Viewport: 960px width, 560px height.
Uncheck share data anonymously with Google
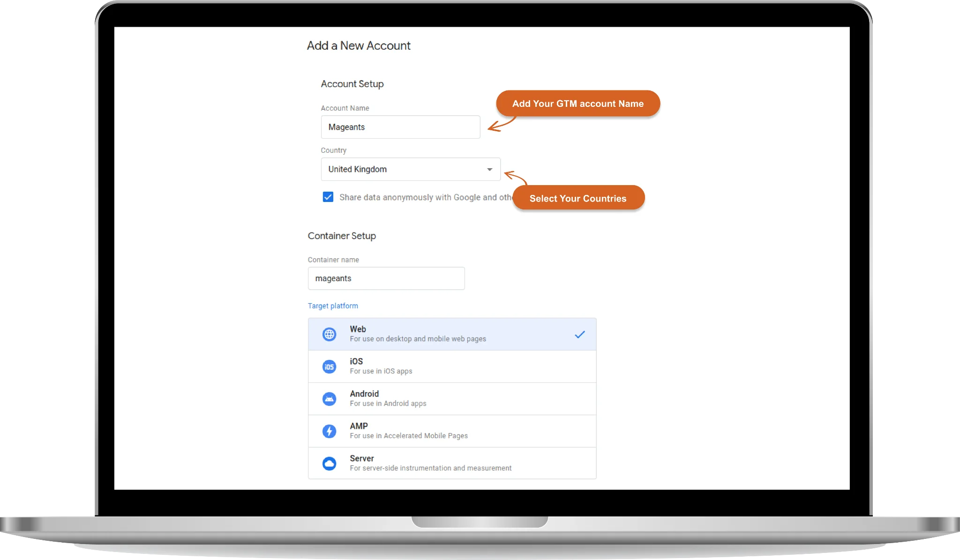[327, 197]
